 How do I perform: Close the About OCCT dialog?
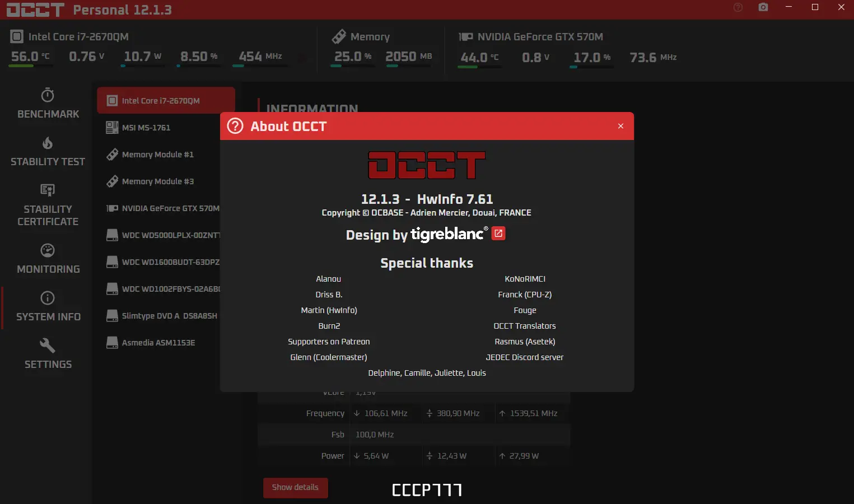pos(620,126)
